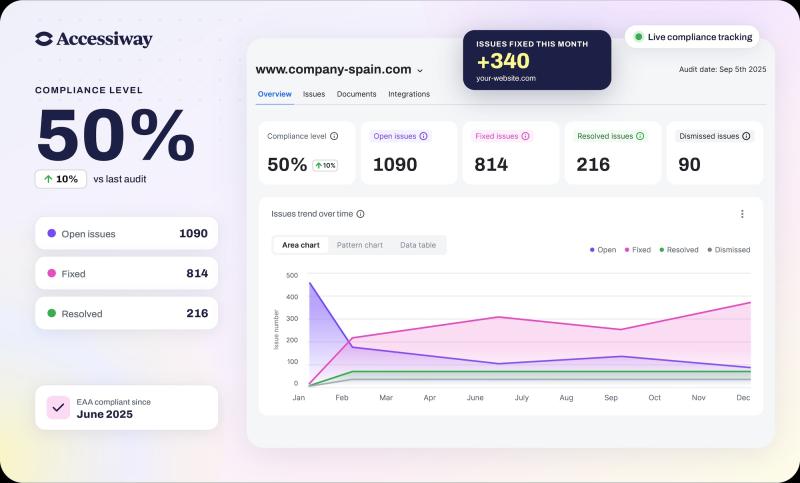Open the three-dot chart options menu
800x483 pixels.
[x=742, y=214]
